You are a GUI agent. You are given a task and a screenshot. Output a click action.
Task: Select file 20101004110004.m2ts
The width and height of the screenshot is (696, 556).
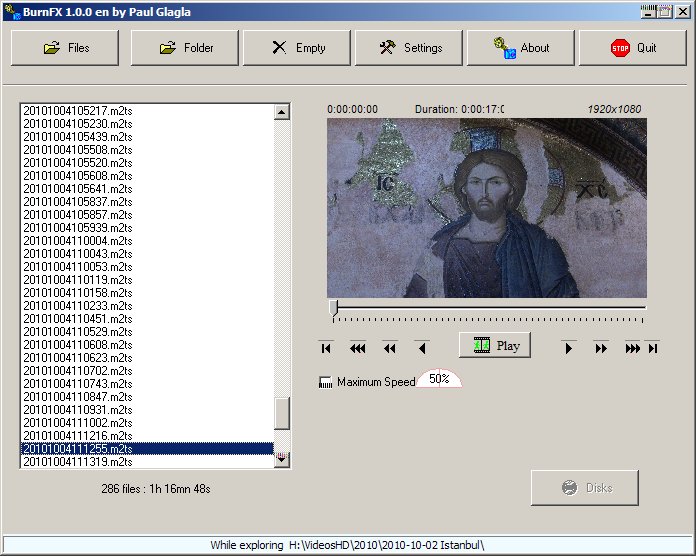click(x=147, y=241)
